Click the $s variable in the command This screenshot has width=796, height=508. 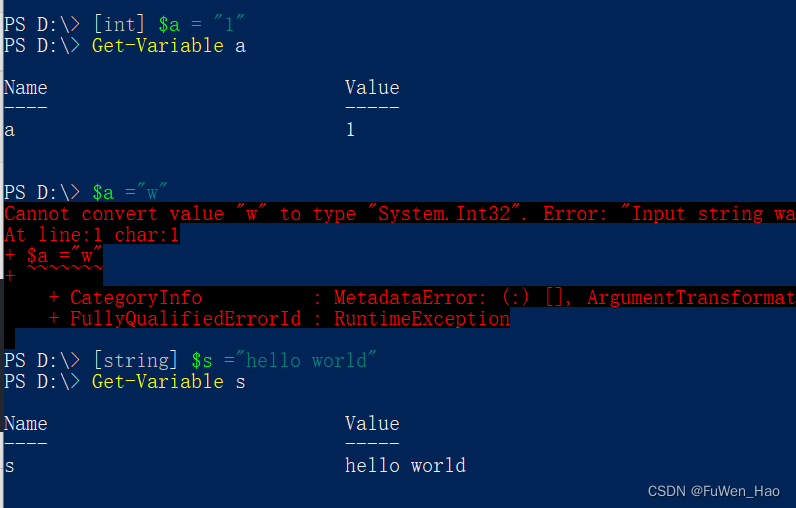tap(202, 360)
